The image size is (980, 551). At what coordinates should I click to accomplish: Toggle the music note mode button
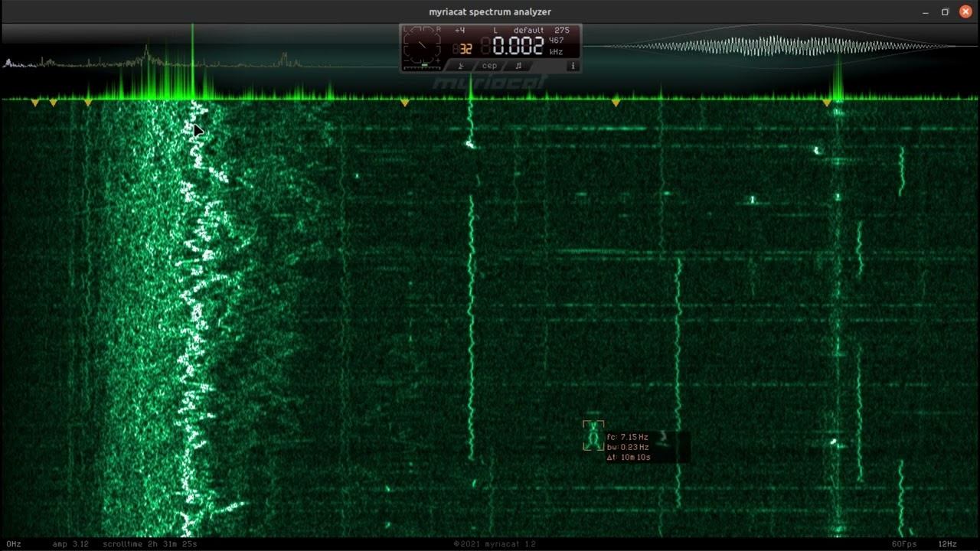518,66
